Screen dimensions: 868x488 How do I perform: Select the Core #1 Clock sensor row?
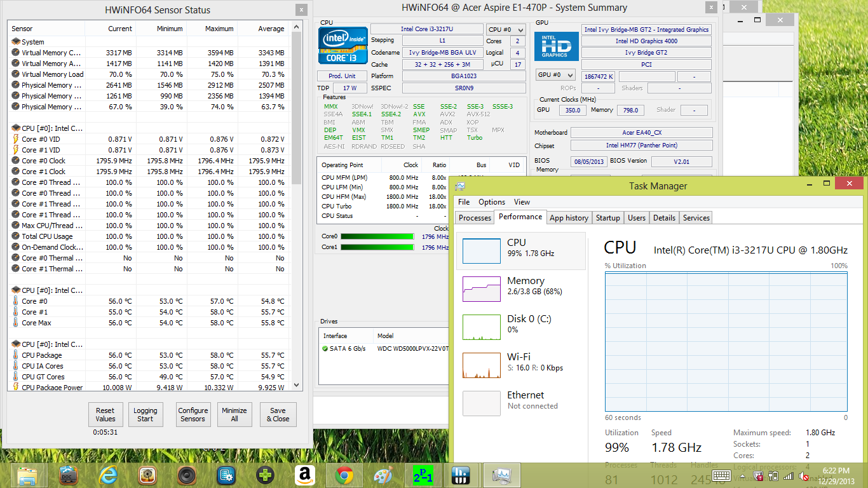point(149,172)
